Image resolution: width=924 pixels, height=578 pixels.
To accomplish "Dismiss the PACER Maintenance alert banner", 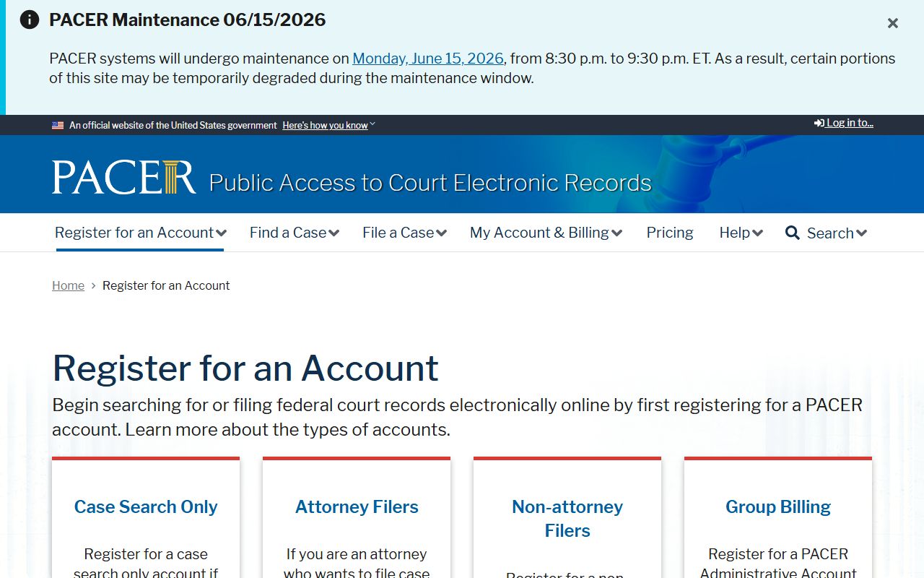I will pyautogui.click(x=893, y=23).
